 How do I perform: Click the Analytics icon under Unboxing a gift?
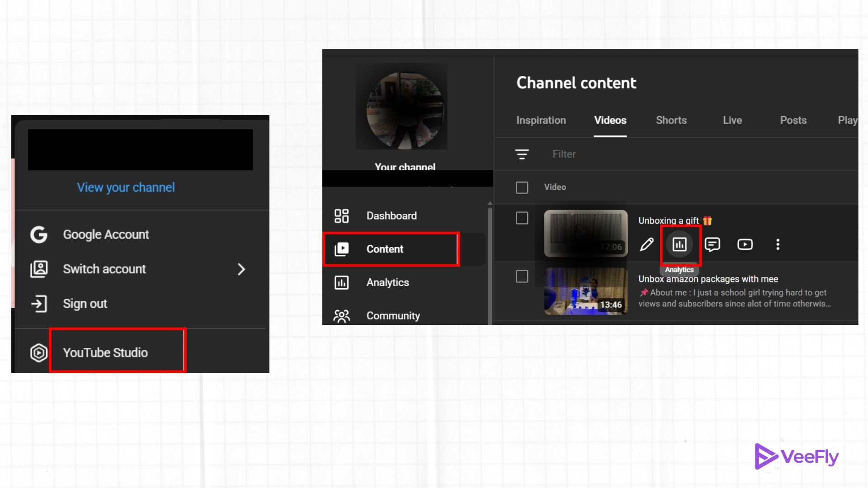pyautogui.click(x=679, y=244)
